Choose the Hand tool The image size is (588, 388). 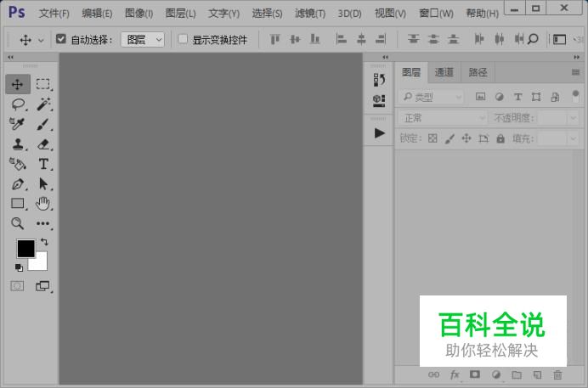click(x=42, y=204)
